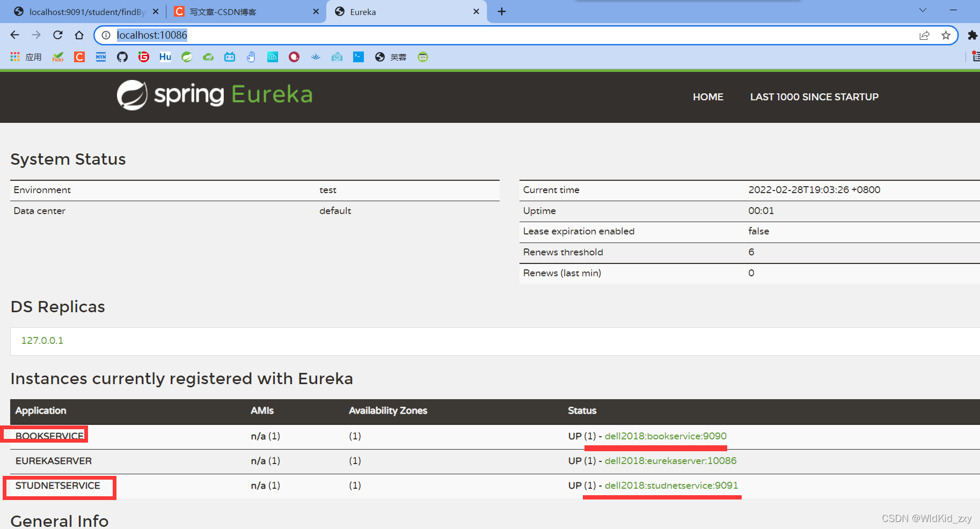Open the 127.0.0.1 replica link

[x=42, y=341]
